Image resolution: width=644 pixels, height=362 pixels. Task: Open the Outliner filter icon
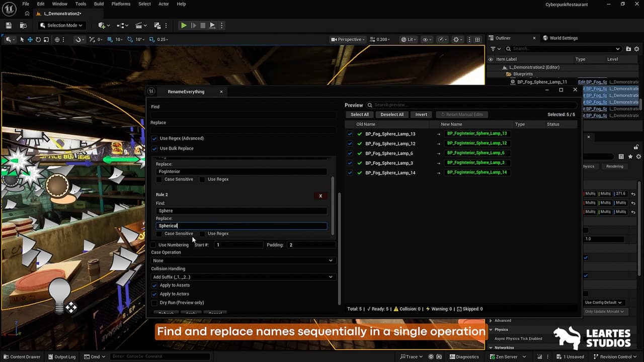click(494, 48)
